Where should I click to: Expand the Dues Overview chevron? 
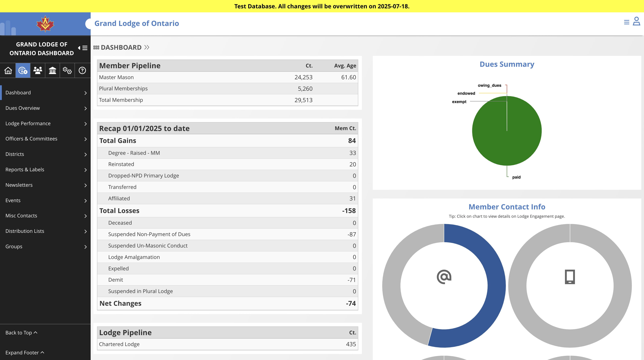[x=86, y=109]
